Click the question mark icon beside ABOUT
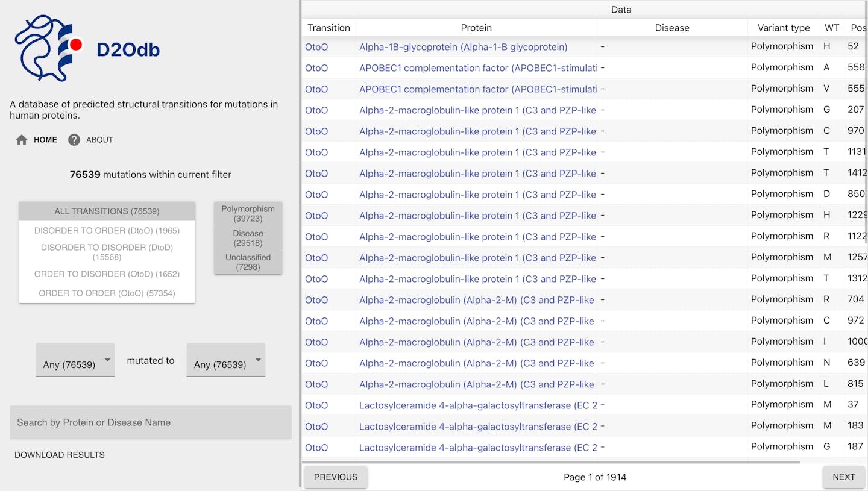868x491 pixels. click(x=74, y=139)
